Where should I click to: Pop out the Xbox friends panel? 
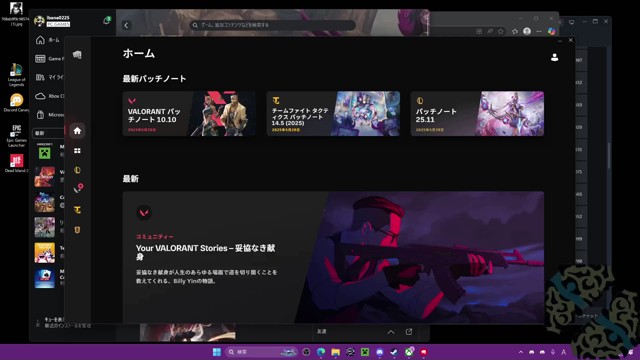tap(409, 332)
